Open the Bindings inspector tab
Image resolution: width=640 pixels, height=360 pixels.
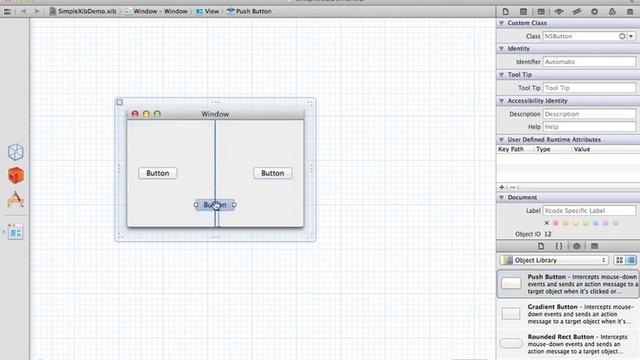pyautogui.click(x=612, y=11)
